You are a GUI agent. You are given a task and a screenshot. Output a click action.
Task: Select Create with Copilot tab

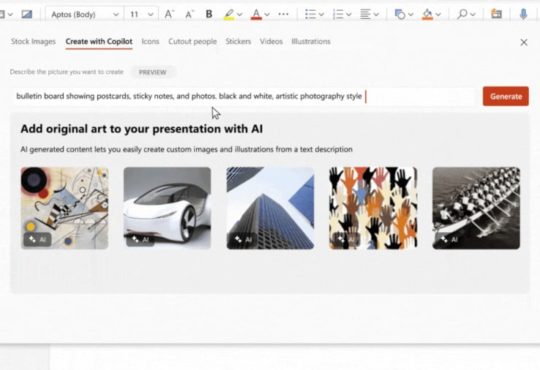(99, 42)
